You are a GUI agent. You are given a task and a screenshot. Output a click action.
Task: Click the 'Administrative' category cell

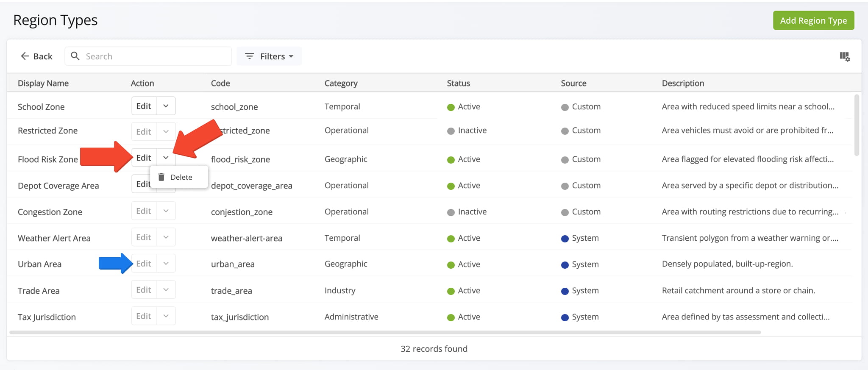(x=351, y=317)
